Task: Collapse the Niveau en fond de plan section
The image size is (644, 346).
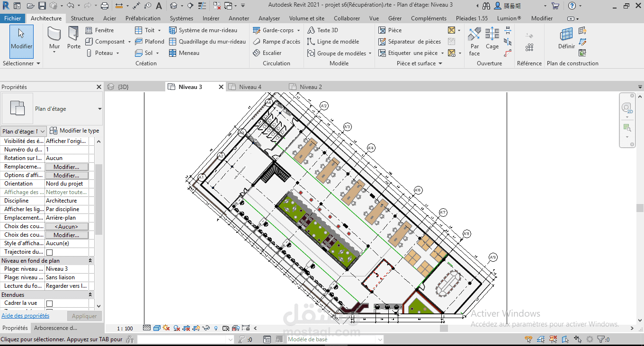Action: 90,261
